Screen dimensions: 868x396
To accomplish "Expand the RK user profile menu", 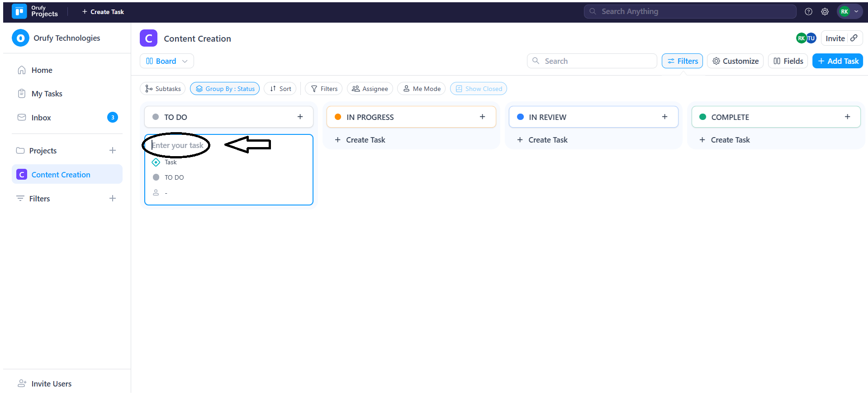I will [849, 12].
